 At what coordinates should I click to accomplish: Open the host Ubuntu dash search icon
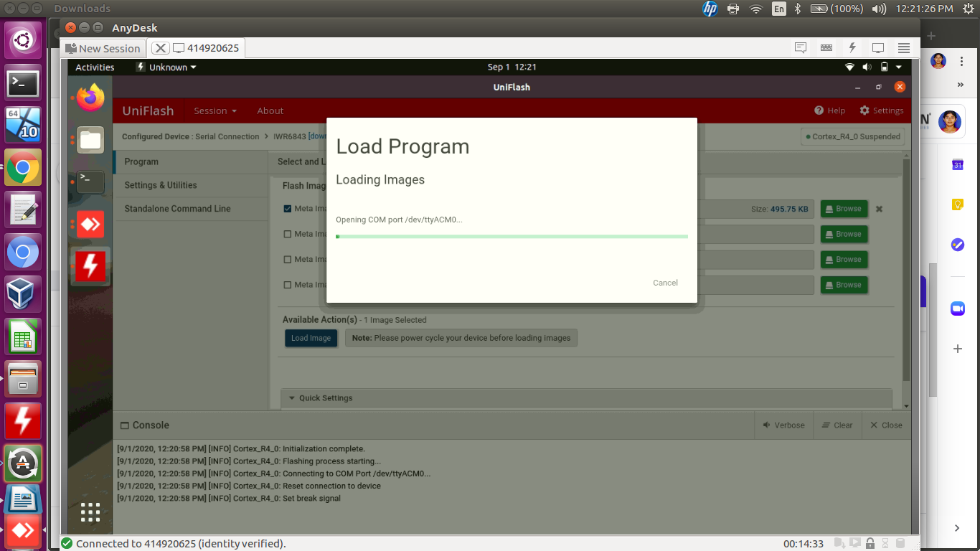(x=23, y=41)
